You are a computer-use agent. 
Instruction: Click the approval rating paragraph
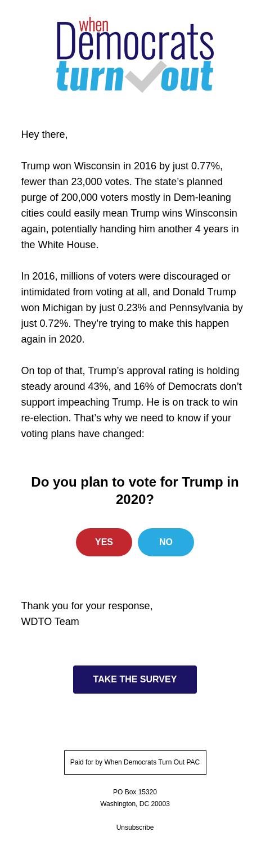tap(132, 402)
